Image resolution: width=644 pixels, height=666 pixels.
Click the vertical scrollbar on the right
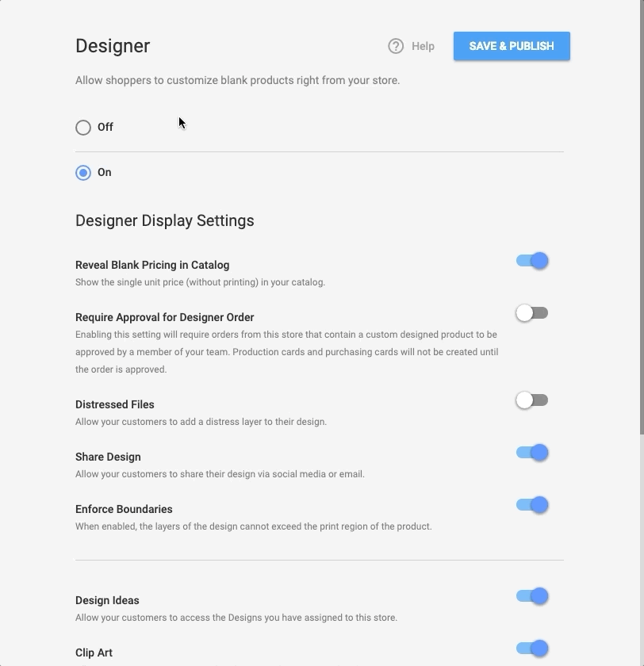tap(641, 238)
